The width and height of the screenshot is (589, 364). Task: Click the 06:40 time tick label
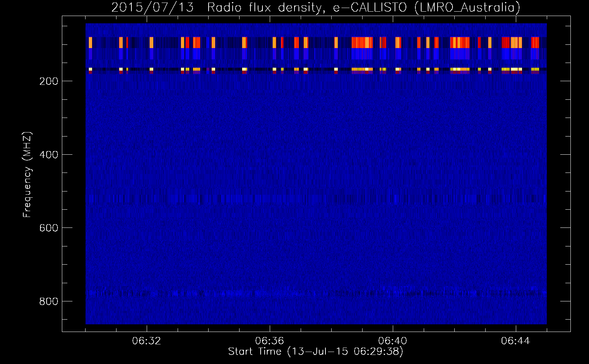tap(393, 341)
